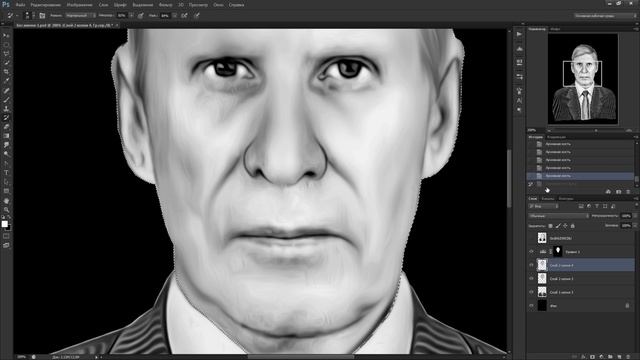
Task: Select the Gradient tool
Action: click(6, 136)
